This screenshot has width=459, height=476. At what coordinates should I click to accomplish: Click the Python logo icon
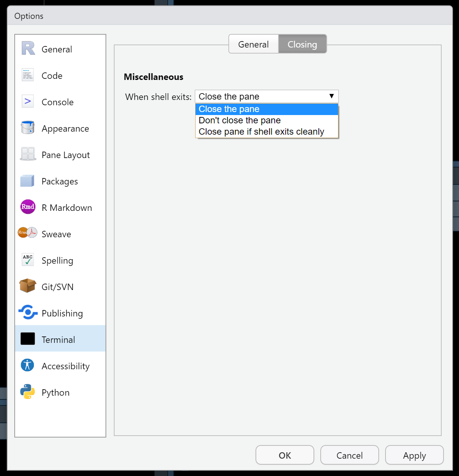(28, 392)
